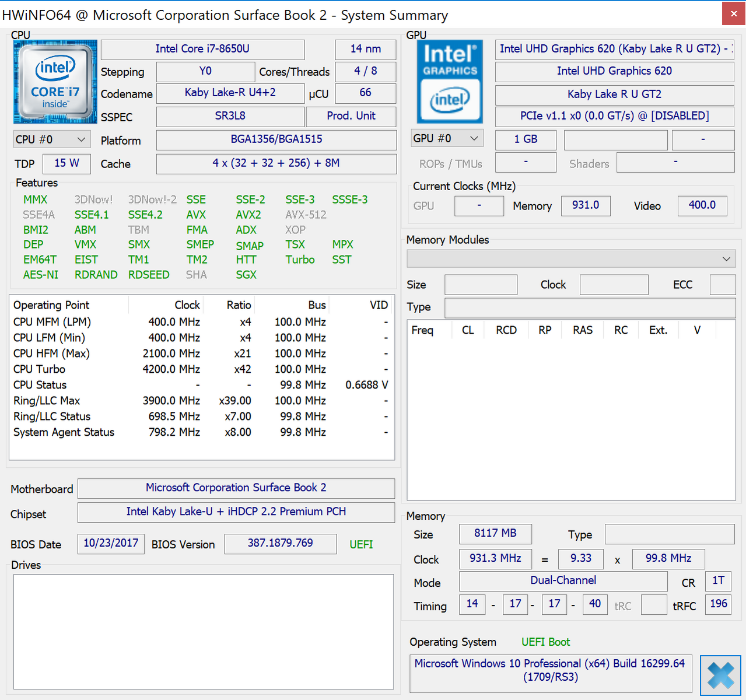
Task: Click the BIOS Date 10/23/2017 field
Action: point(111,544)
